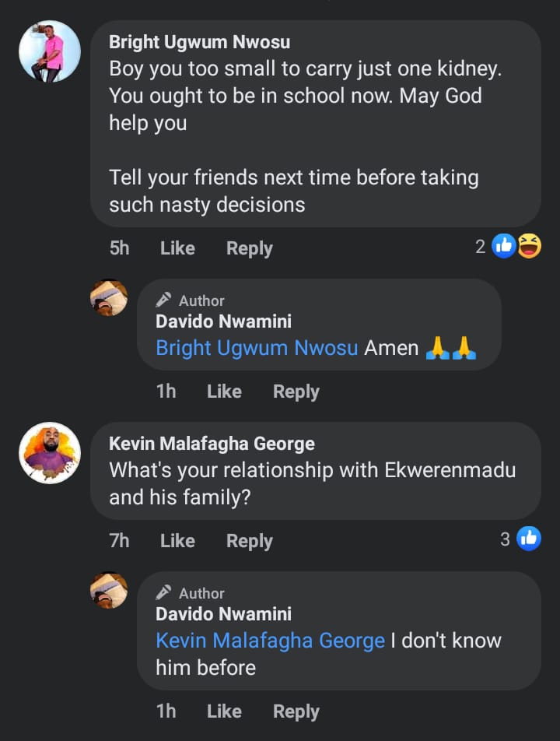Viewport: 560px width, 741px height.
Task: View thumbs-up reaction on Kevin's comment
Action: click(529, 539)
